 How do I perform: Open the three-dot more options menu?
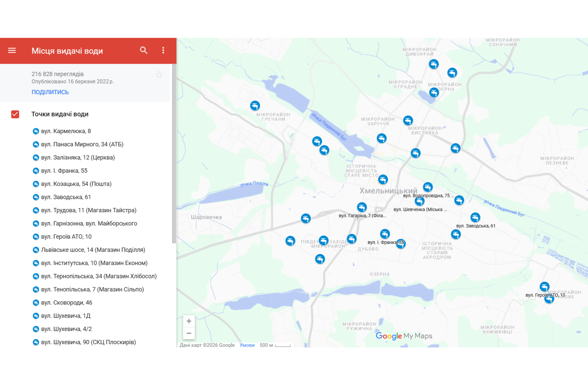tap(163, 50)
